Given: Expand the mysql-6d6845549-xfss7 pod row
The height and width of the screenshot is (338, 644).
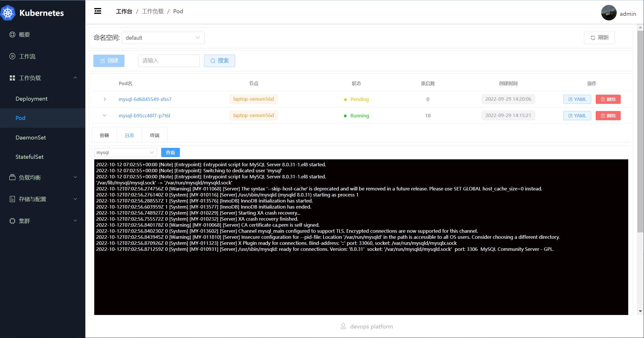Looking at the screenshot, I should [x=105, y=99].
